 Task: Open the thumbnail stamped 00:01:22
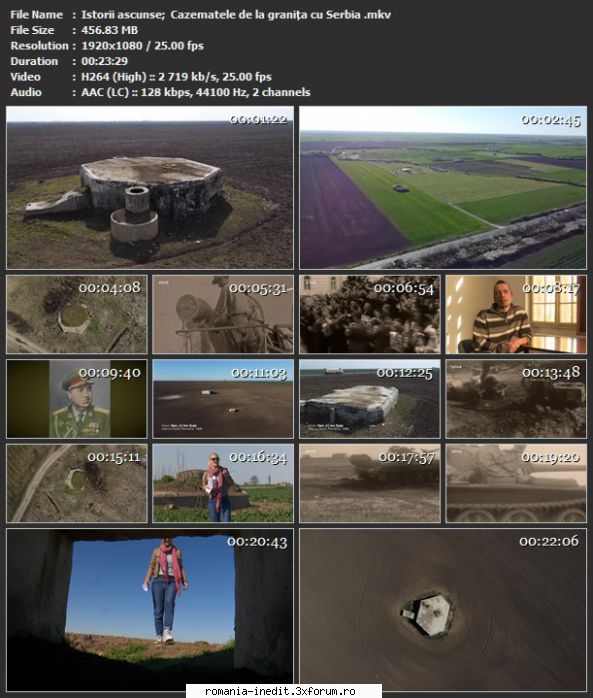click(150, 187)
